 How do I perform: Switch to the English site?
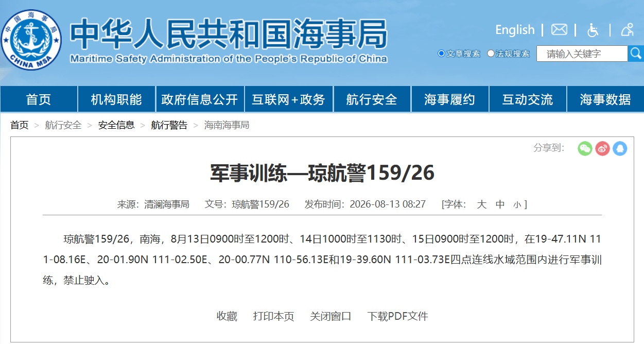[x=515, y=30]
